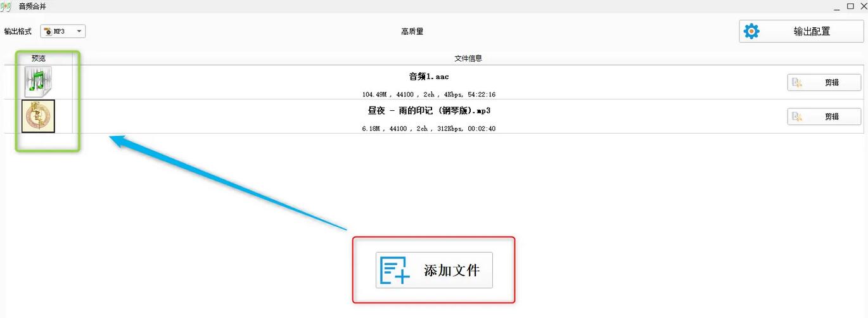Select the 音频1.aac music note thumbnail

38,82
